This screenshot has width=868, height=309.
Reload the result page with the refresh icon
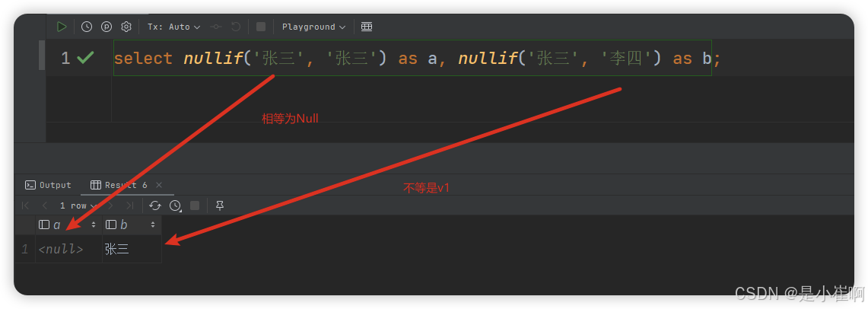coord(155,205)
